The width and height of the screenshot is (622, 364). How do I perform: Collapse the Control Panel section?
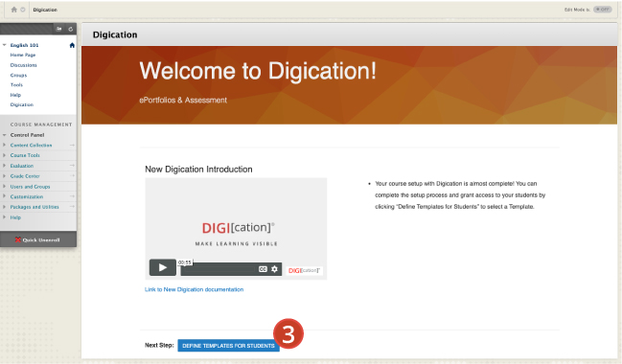[x=5, y=135]
